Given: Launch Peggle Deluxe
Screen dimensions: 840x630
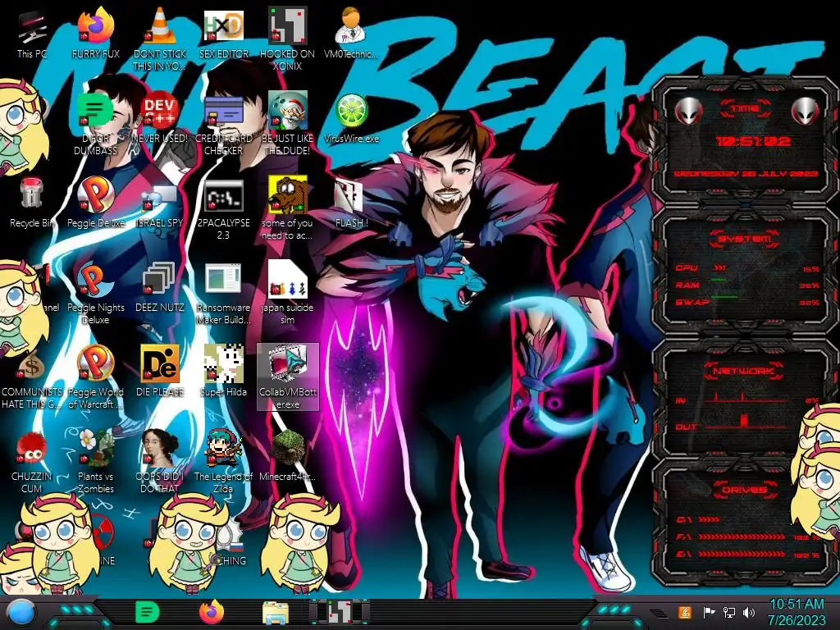Looking at the screenshot, I should coord(96,203).
